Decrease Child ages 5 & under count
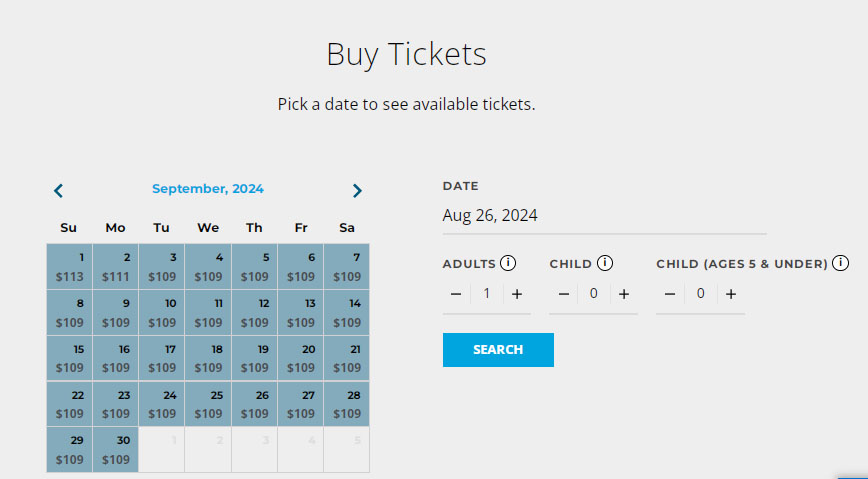The width and height of the screenshot is (868, 479). click(669, 294)
